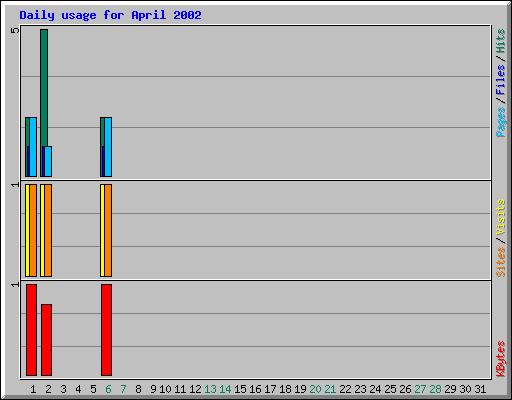Click the yellow Visits bar for day 6
This screenshot has height=400, width=512.
[102, 230]
